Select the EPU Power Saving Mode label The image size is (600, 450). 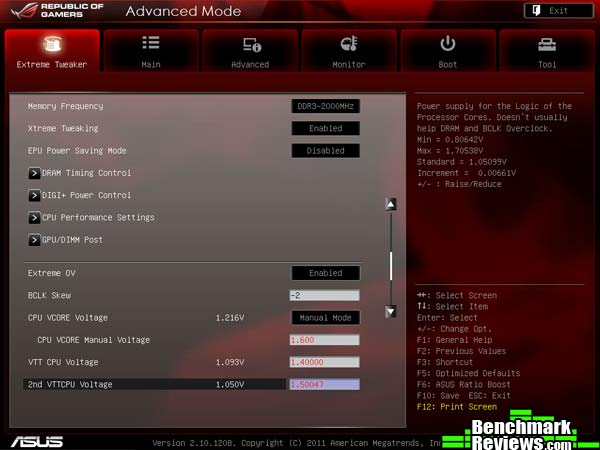point(77,150)
